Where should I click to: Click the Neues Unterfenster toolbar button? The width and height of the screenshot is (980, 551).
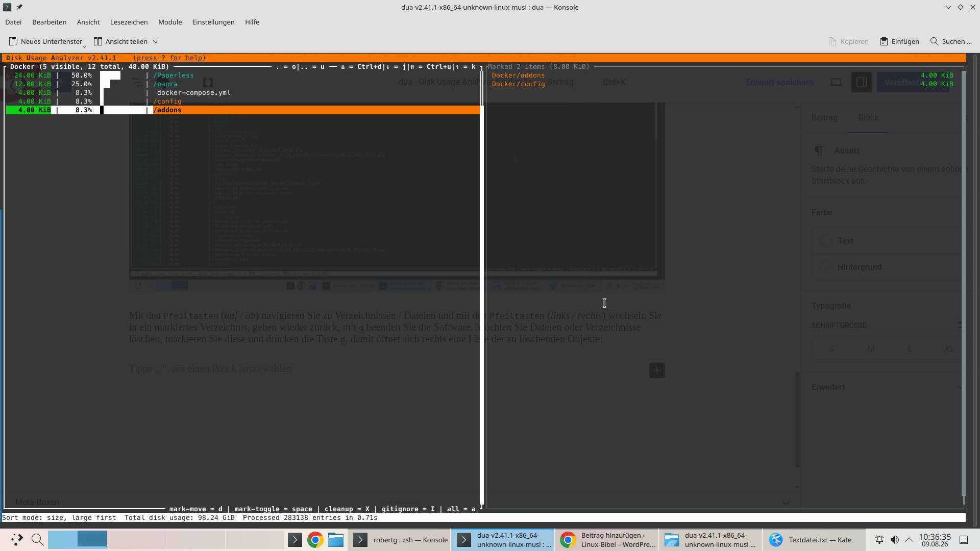point(45,41)
